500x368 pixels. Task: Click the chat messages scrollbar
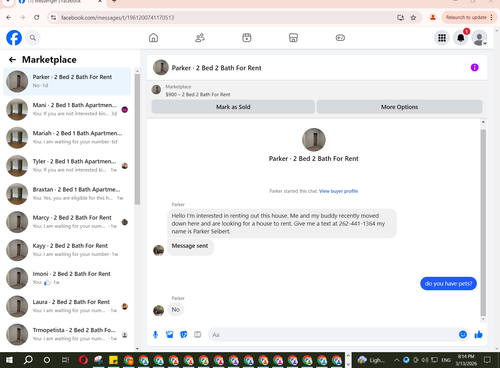[483, 223]
